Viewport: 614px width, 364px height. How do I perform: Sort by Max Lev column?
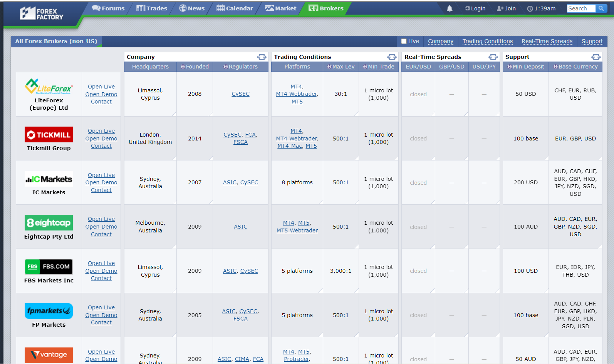(341, 67)
